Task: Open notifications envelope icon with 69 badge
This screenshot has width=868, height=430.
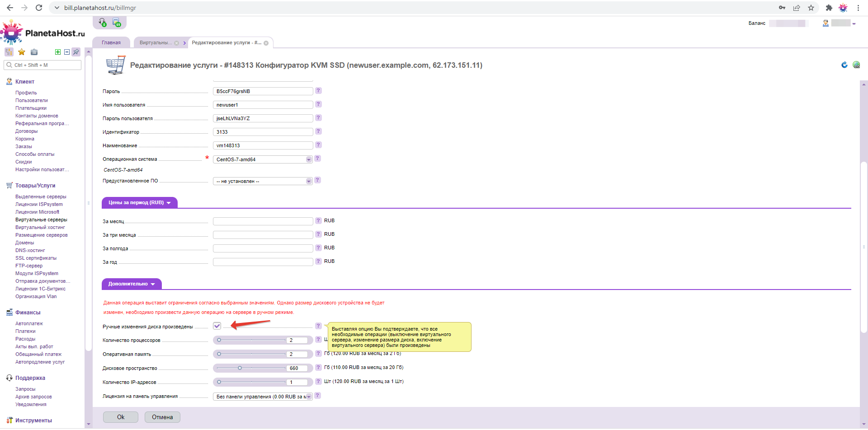Action: [x=116, y=22]
